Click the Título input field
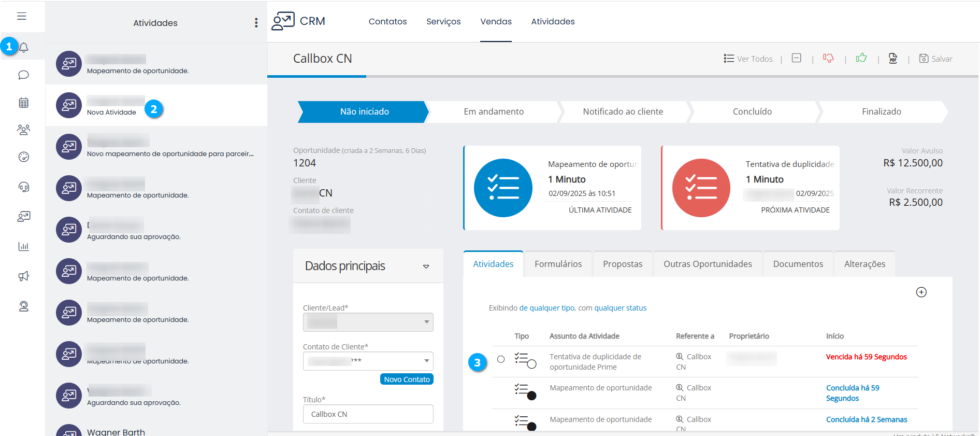The width and height of the screenshot is (980, 436). pyautogui.click(x=368, y=414)
